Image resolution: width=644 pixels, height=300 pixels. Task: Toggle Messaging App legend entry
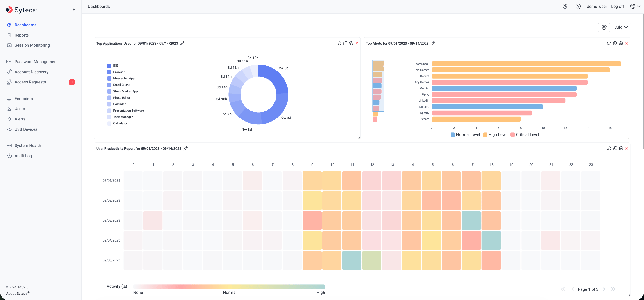point(120,78)
